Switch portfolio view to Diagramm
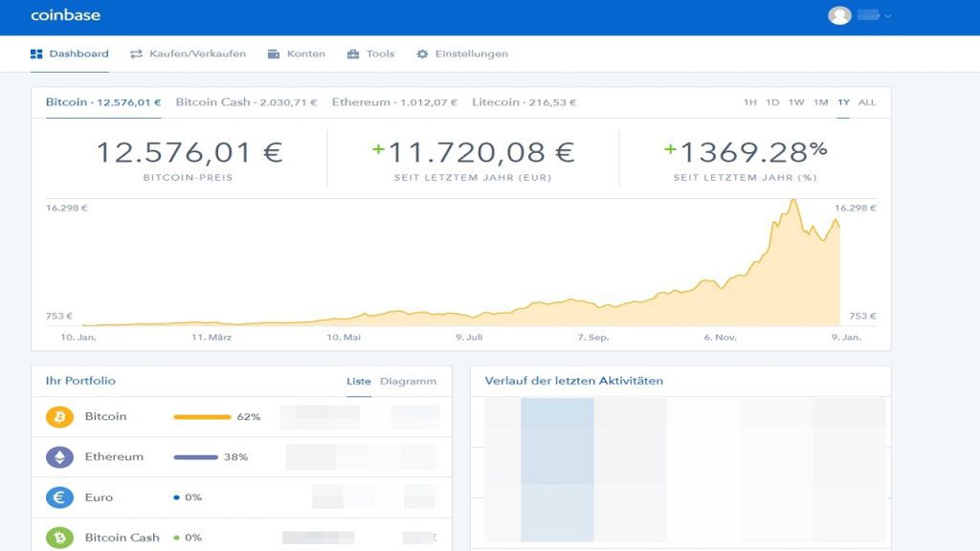The width and height of the screenshot is (980, 551). tap(408, 382)
